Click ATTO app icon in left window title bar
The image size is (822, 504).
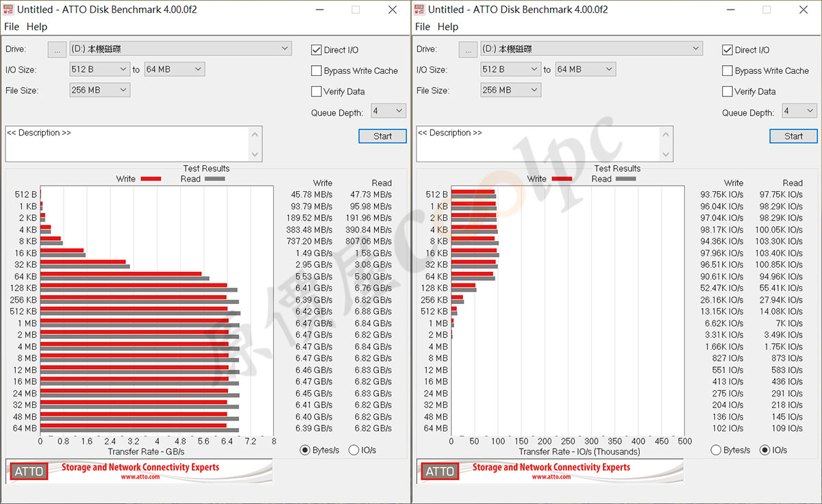click(x=8, y=10)
